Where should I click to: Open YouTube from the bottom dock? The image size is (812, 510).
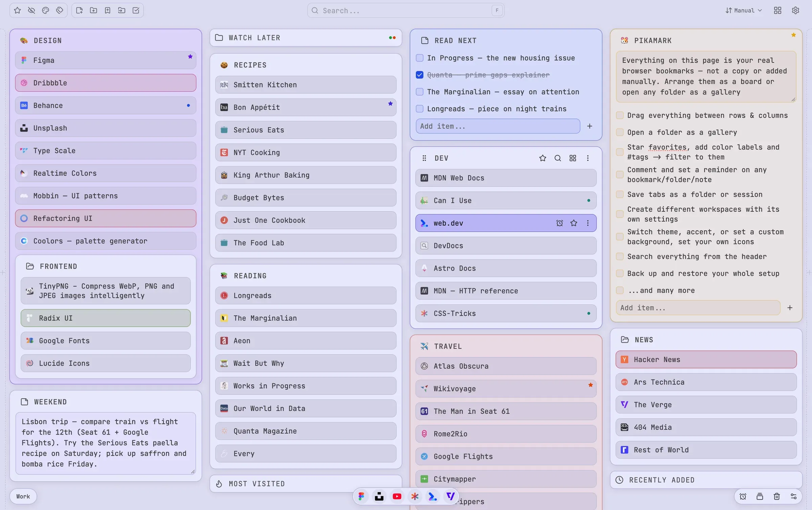(x=397, y=496)
